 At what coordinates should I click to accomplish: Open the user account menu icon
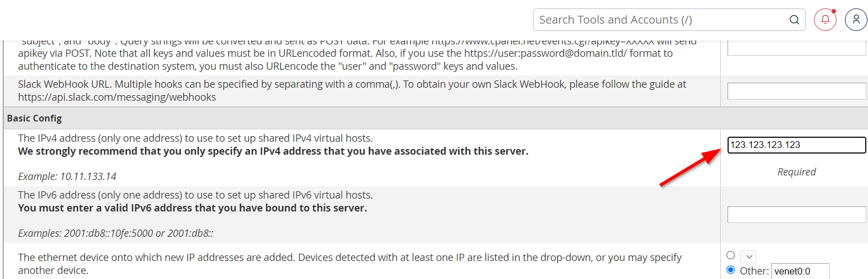[856, 20]
